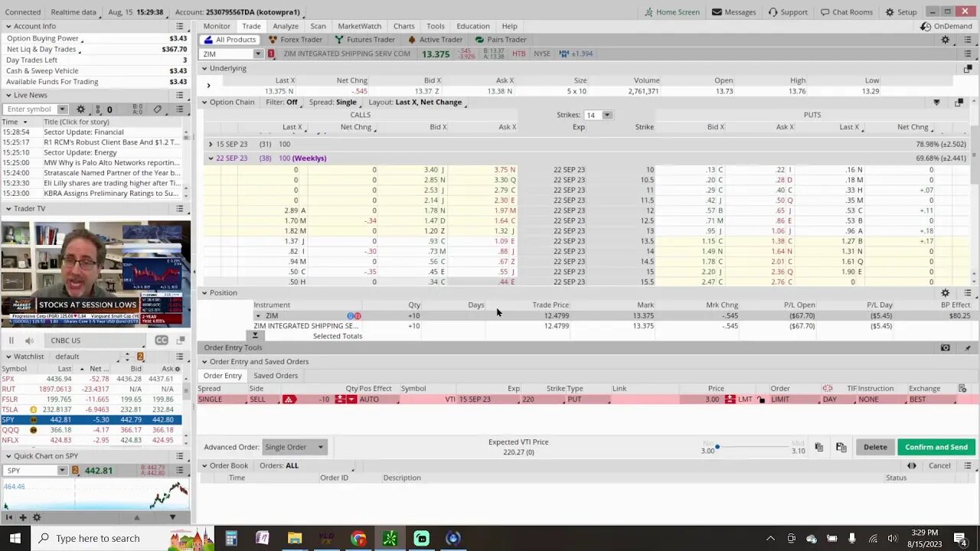
Task: Detach the Underlying section window
Action: click(x=968, y=69)
